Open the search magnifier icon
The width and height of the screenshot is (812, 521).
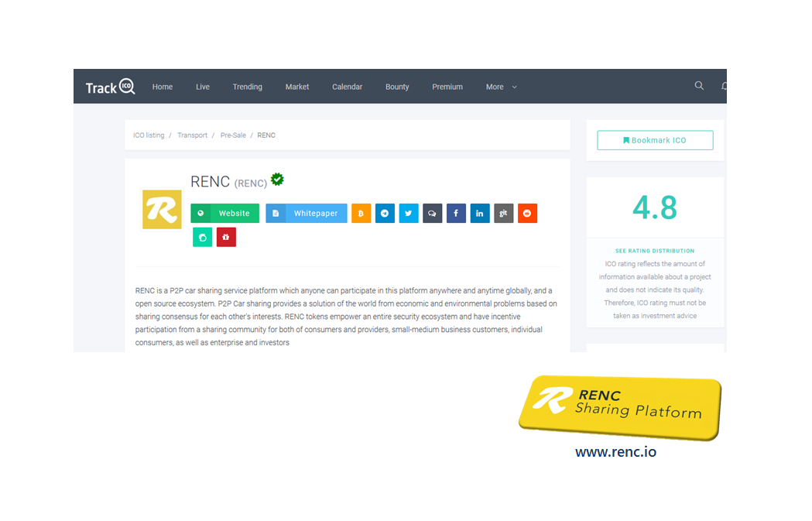[x=699, y=85]
